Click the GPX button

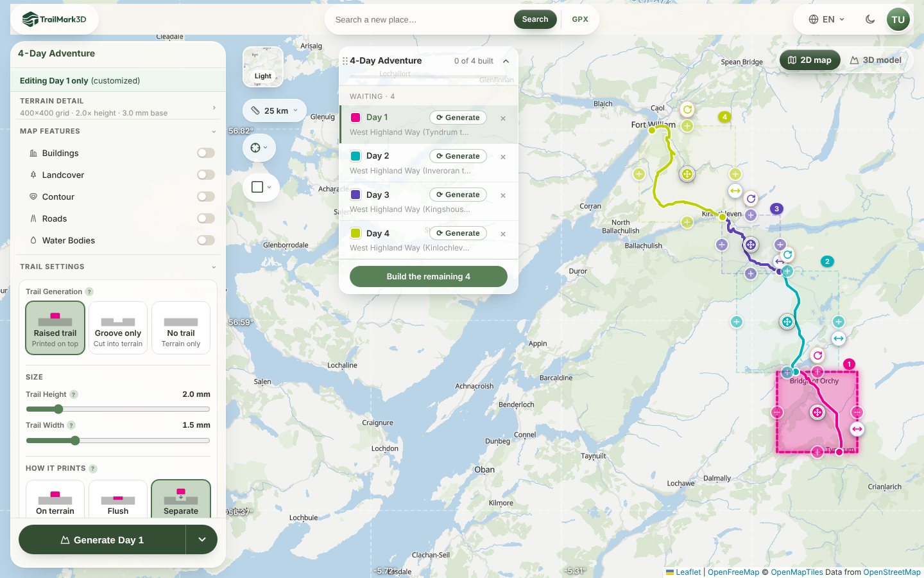pos(580,19)
